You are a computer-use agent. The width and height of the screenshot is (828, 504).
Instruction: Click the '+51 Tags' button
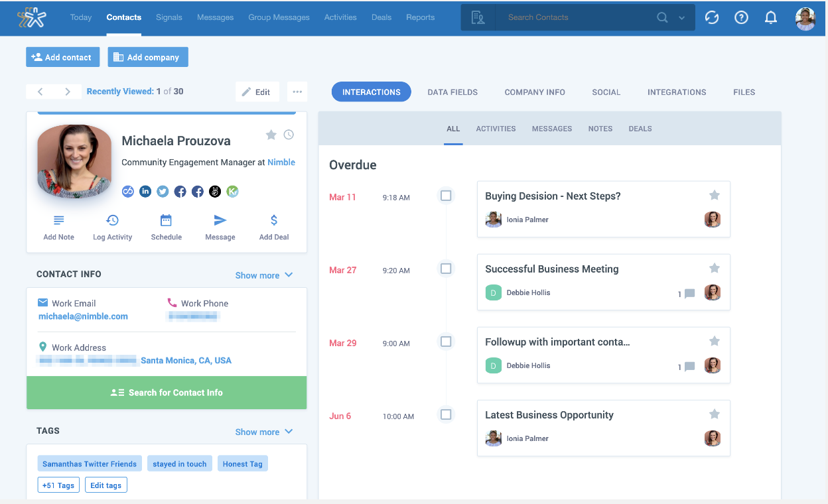[x=58, y=485]
